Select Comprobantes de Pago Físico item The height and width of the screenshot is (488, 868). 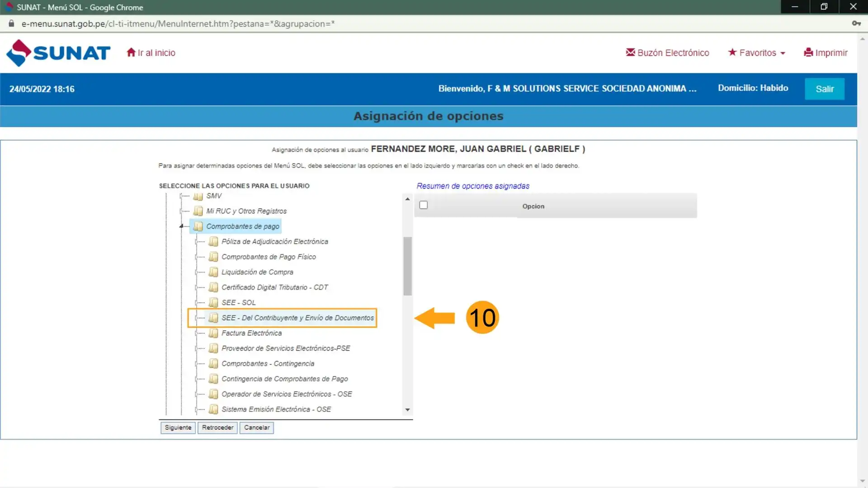[x=269, y=257]
